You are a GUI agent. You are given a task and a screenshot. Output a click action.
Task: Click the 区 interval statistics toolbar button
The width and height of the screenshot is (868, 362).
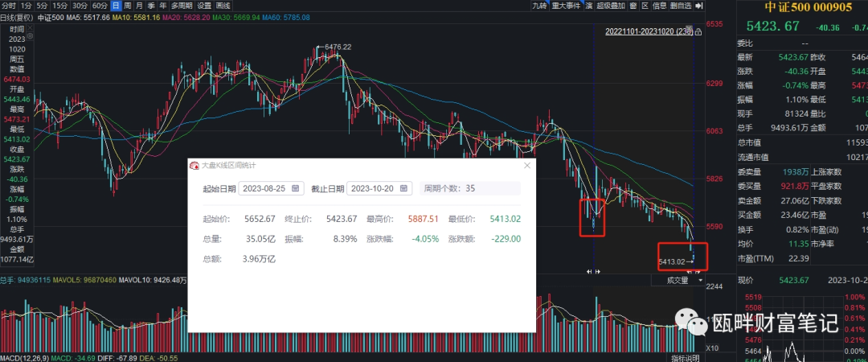tap(645, 6)
